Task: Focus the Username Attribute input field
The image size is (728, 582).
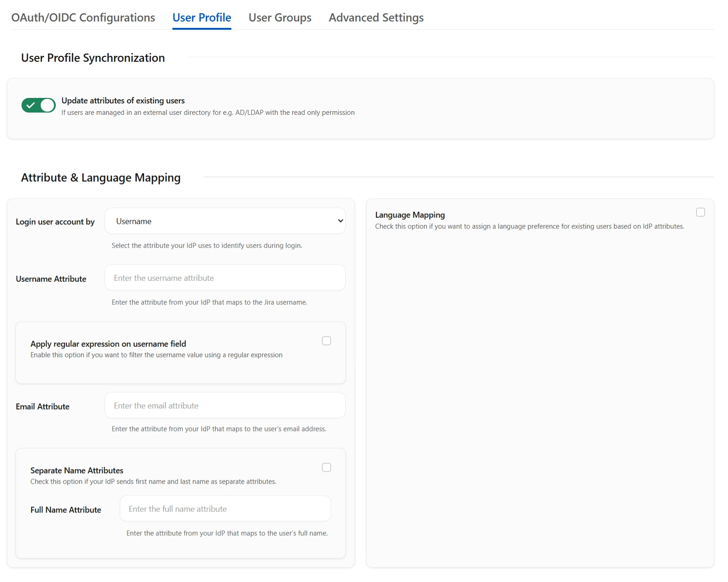Action: coord(225,278)
